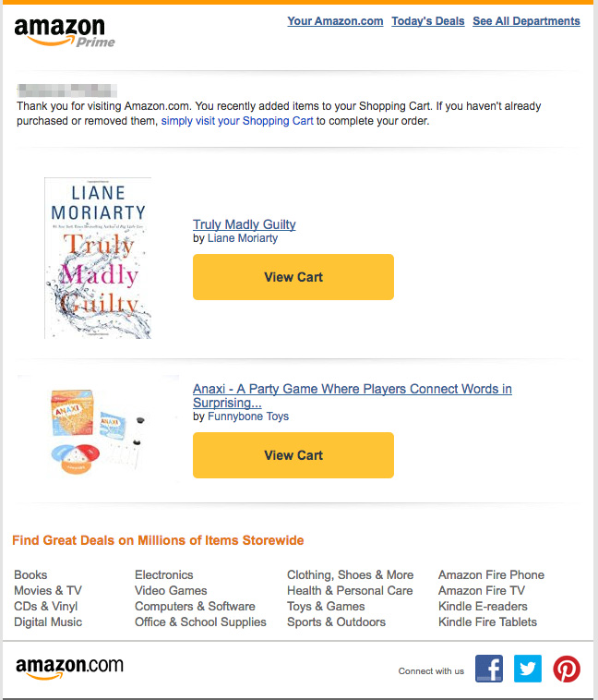This screenshot has width=598, height=700.
Task: Go to Today's Deals
Action: pyautogui.click(x=428, y=21)
